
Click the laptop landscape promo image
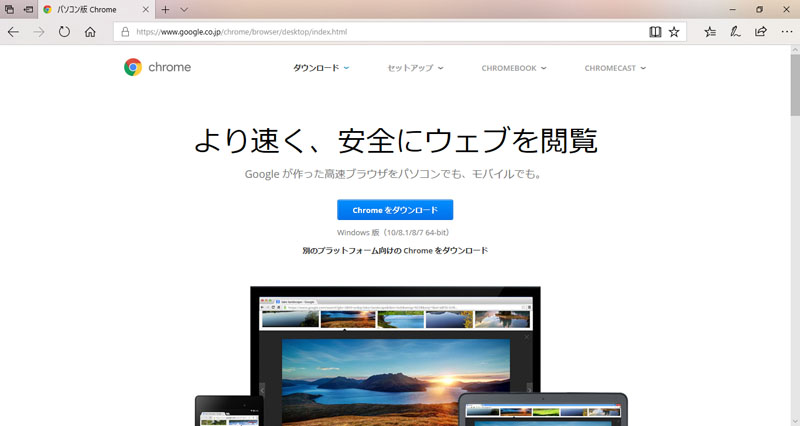pyautogui.click(x=395, y=356)
